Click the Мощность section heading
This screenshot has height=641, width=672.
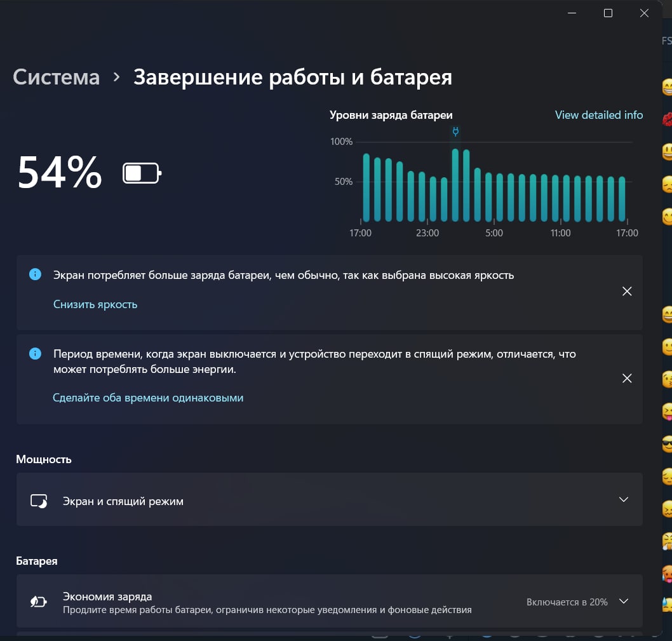point(44,460)
